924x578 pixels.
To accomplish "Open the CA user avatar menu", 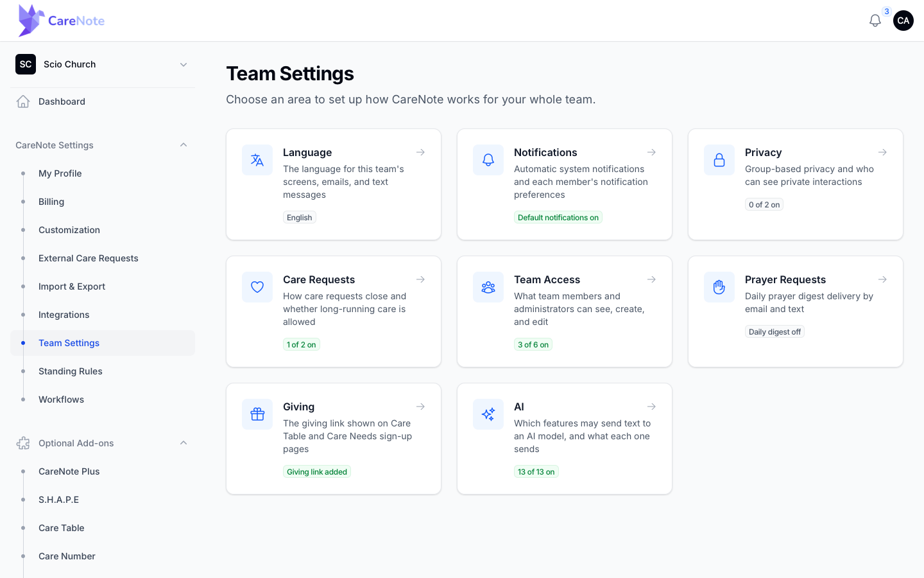I will click(903, 21).
